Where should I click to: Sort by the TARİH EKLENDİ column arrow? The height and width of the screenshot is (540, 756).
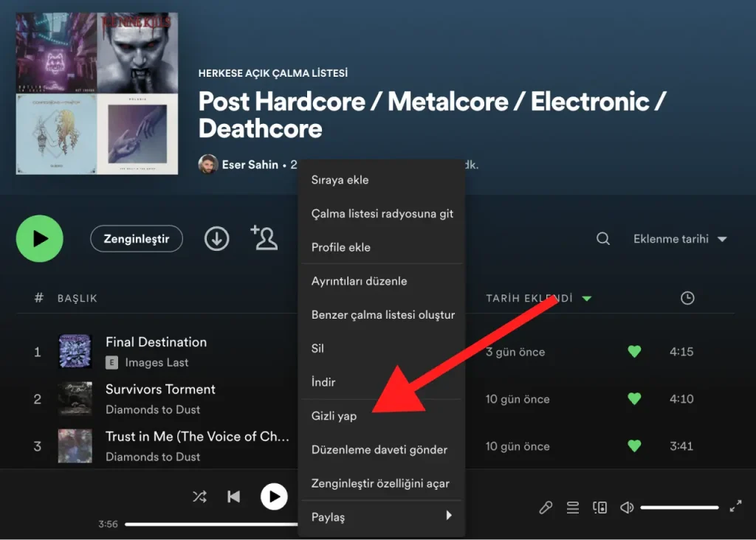click(x=587, y=298)
